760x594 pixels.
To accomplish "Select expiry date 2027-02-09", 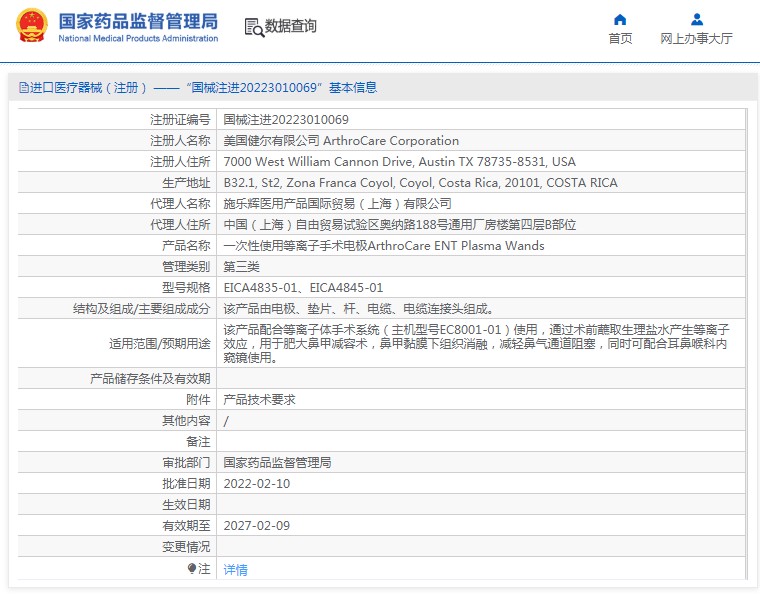I will tap(256, 526).
